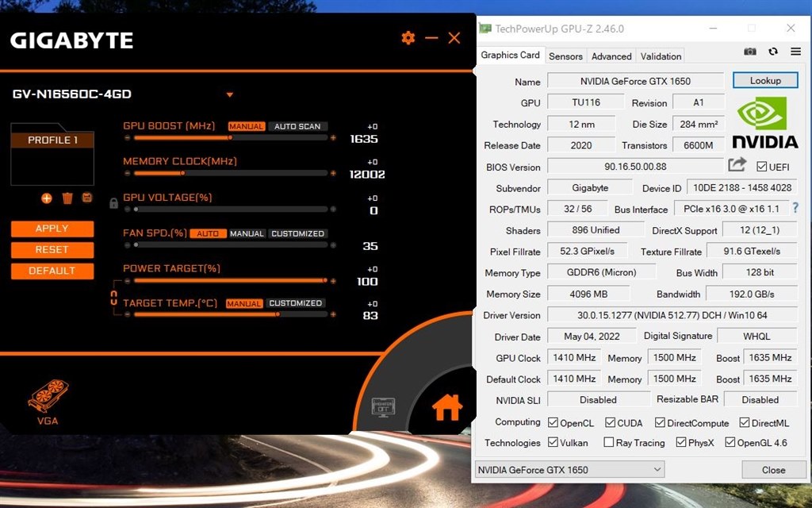Set GPU Boost mode to MANUAL
The image size is (812, 508).
[x=247, y=126]
